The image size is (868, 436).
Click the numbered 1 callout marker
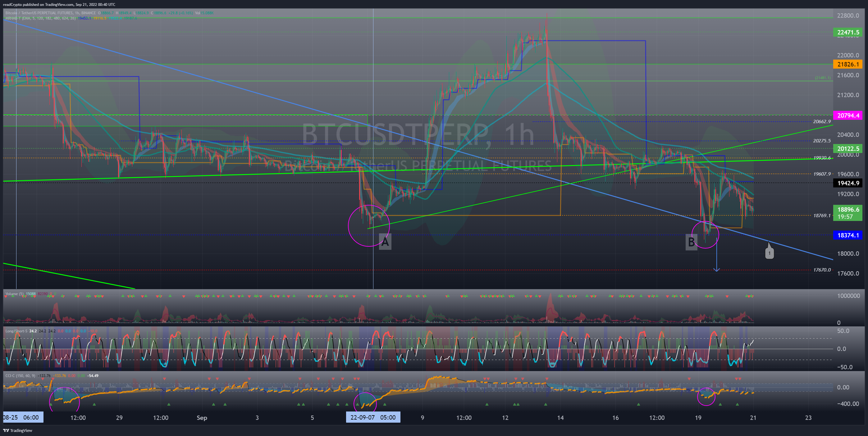(x=769, y=253)
